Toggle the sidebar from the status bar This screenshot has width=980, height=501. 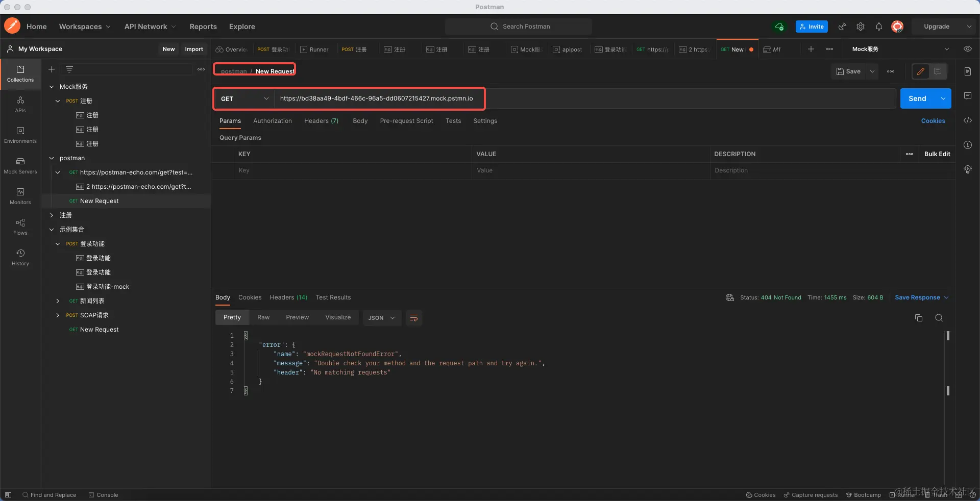[8, 495]
